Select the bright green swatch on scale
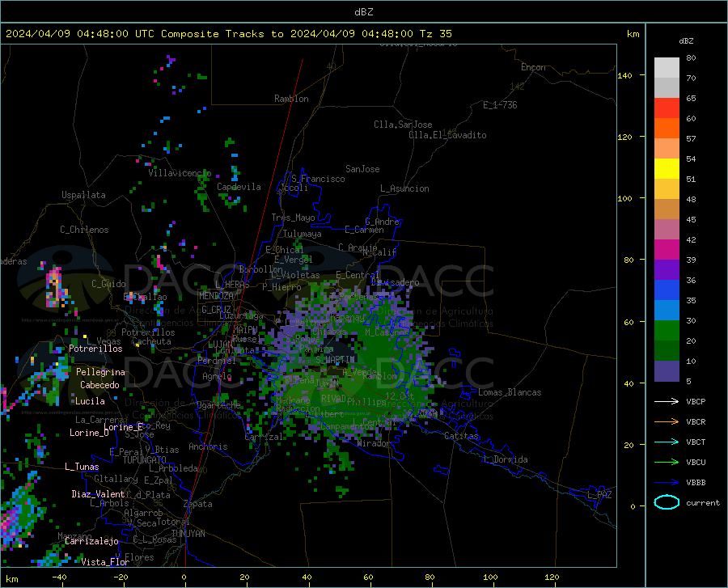Viewport: 728px width, 588px height. click(x=667, y=331)
